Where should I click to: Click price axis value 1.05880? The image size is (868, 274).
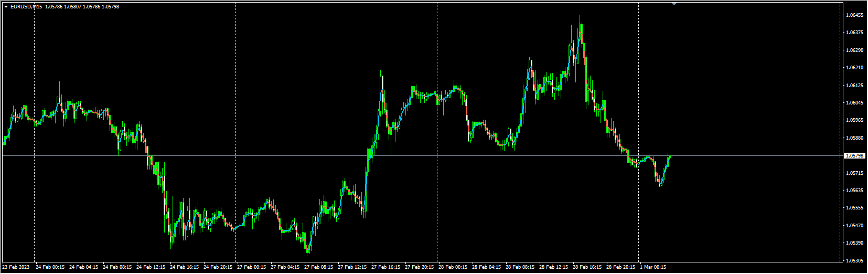[854, 138]
